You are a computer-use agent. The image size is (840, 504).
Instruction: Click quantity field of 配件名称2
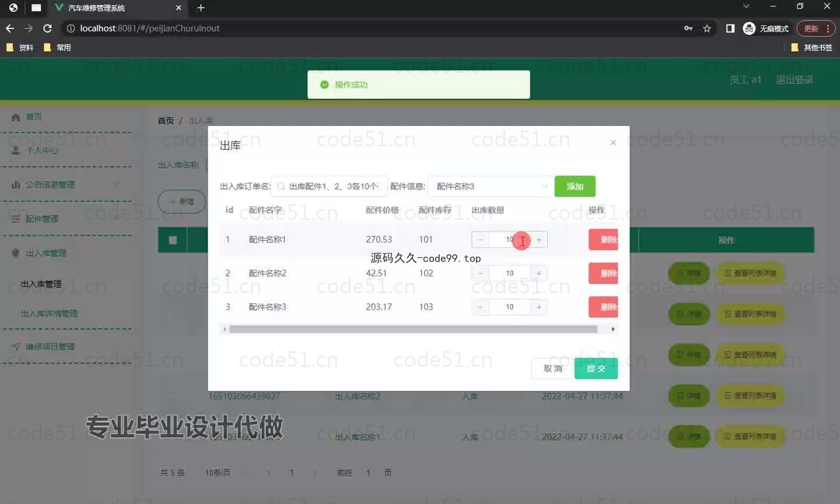coord(510,273)
